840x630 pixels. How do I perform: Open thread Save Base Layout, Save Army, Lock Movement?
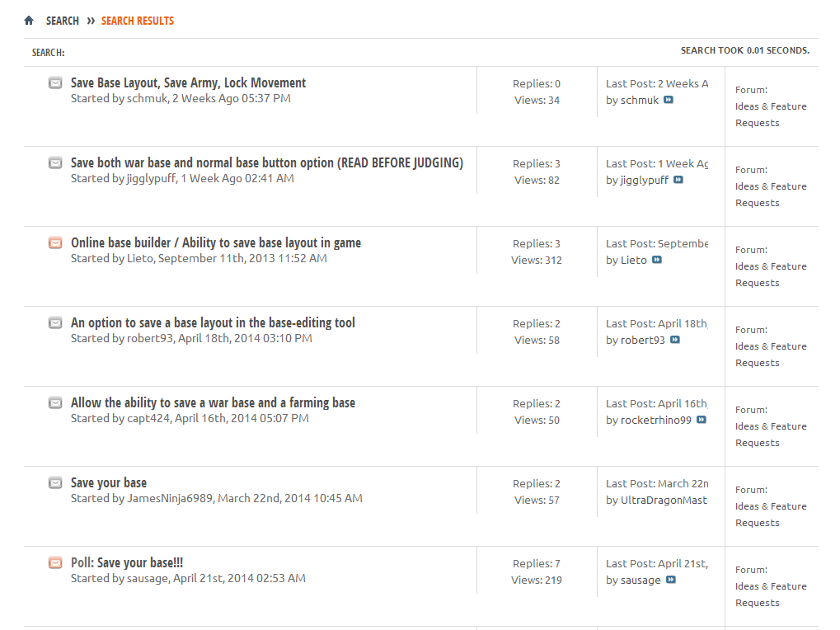[x=188, y=82]
